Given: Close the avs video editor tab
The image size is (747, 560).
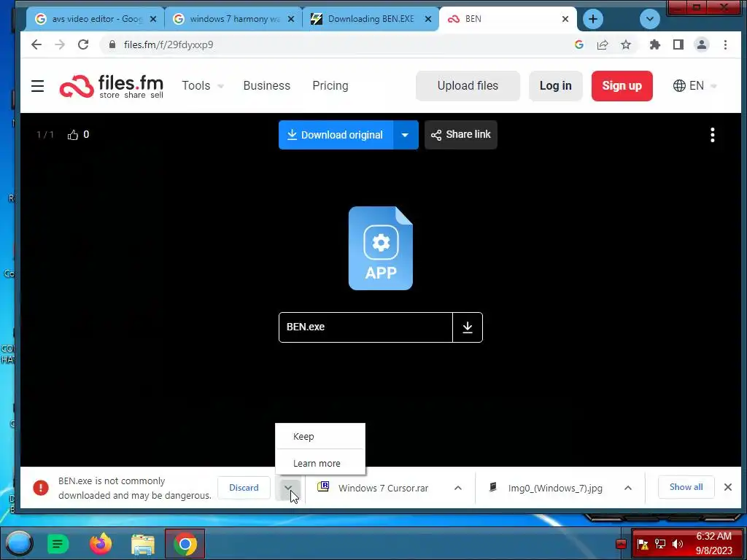Looking at the screenshot, I should click(153, 19).
